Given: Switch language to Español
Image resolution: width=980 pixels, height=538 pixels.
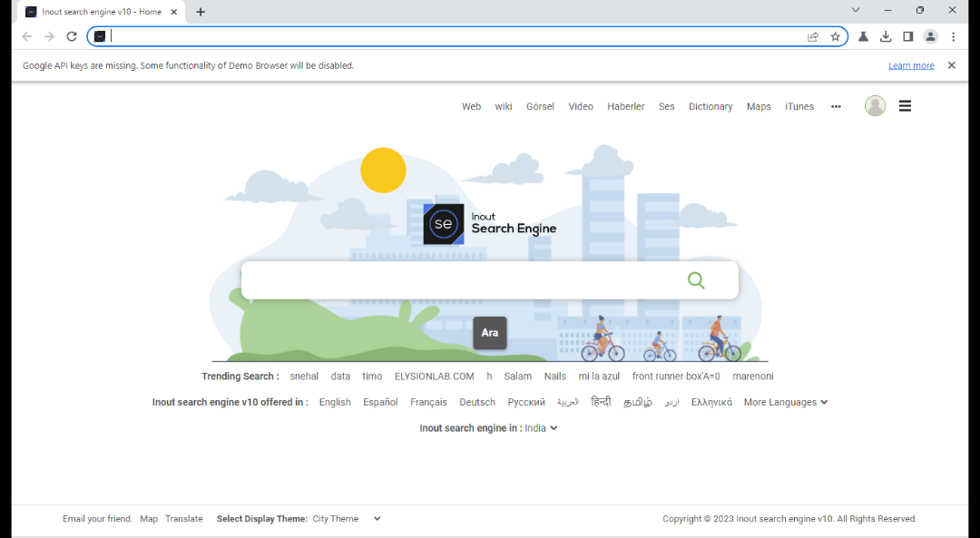Looking at the screenshot, I should point(380,403).
